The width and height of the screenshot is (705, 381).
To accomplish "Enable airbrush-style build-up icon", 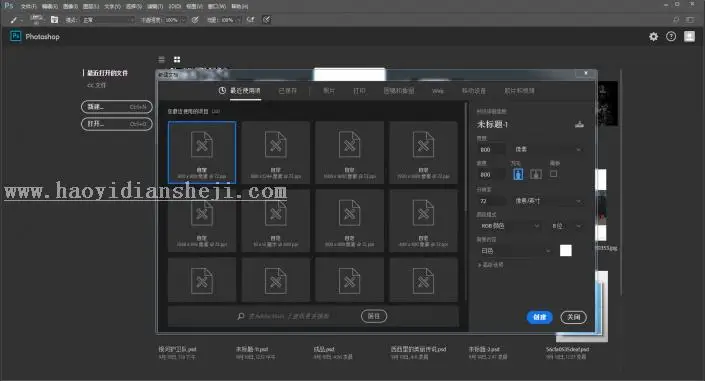I will [x=250, y=20].
